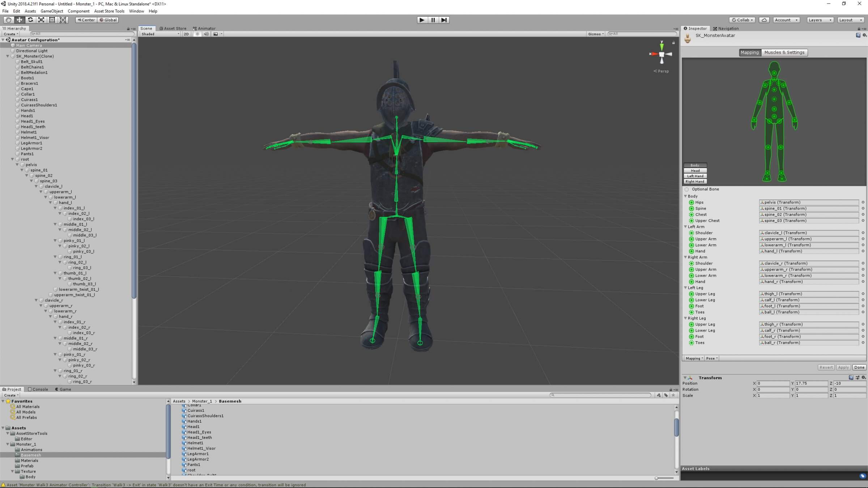Open the Layers dropdown
Screen dimensions: 868x488
tap(820, 20)
